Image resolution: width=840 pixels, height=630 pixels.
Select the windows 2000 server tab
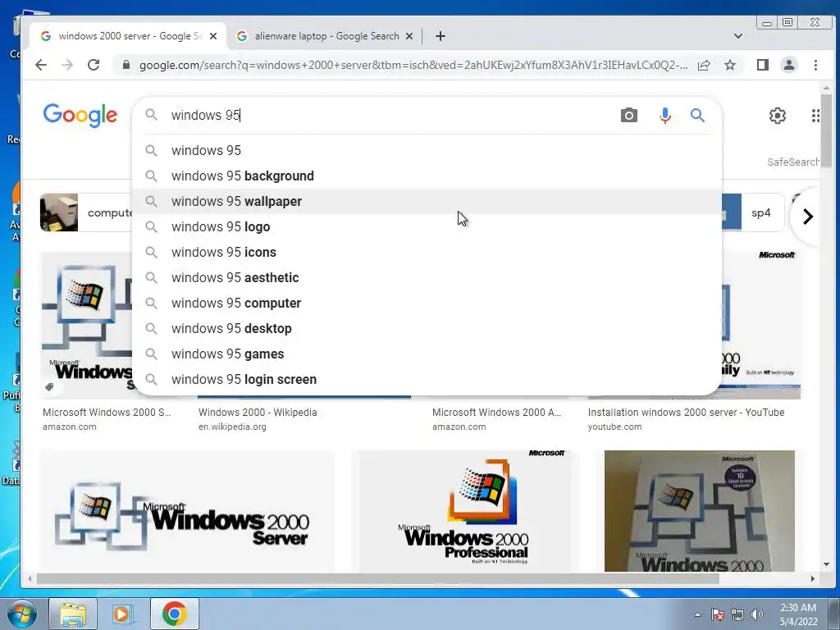(x=127, y=36)
